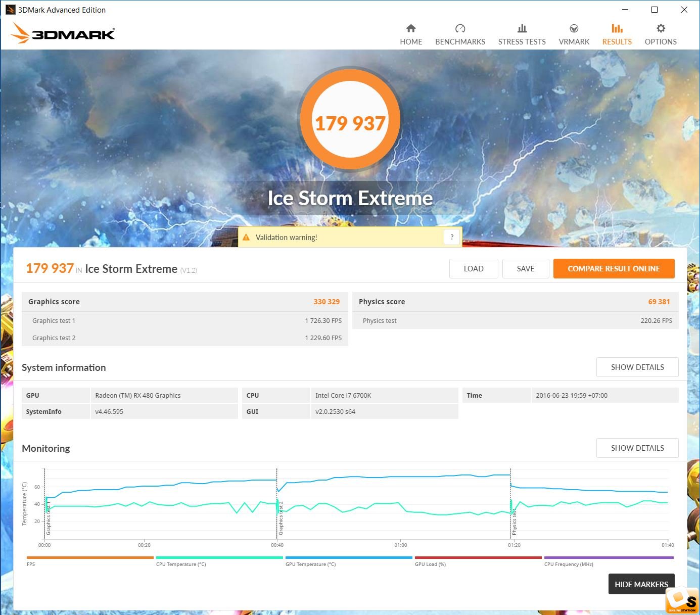This screenshot has height=615, width=700.
Task: Click the orange FPS color bar
Action: click(x=90, y=557)
